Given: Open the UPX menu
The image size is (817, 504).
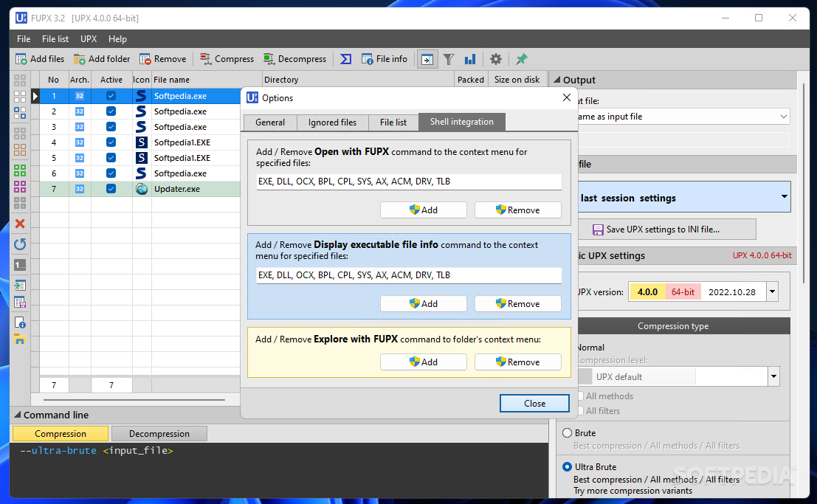Looking at the screenshot, I should 89,39.
